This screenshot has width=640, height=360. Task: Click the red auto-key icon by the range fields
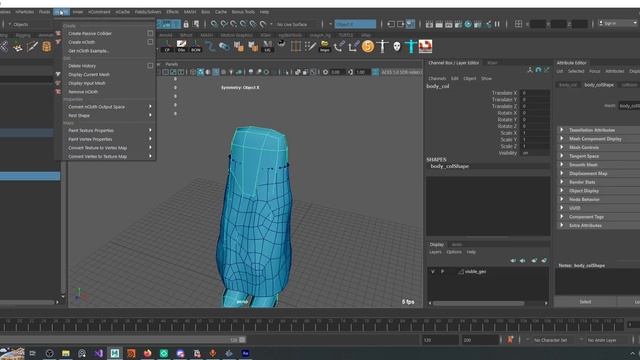click(x=510, y=340)
